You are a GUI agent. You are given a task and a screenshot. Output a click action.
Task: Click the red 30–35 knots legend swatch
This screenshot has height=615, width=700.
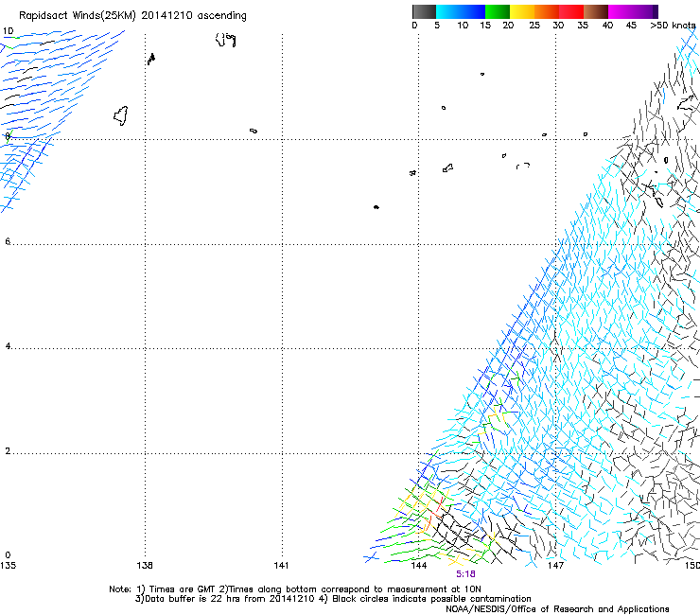(571, 11)
